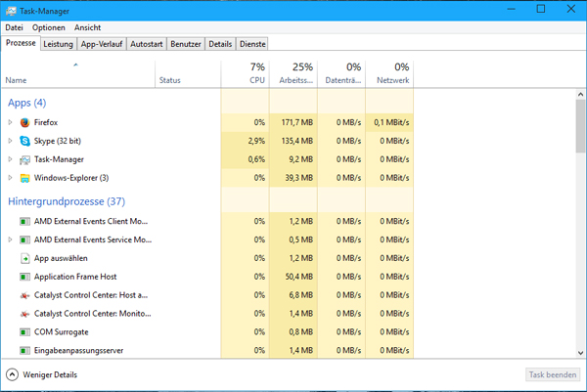Click the App auswählen process icon

(24, 258)
